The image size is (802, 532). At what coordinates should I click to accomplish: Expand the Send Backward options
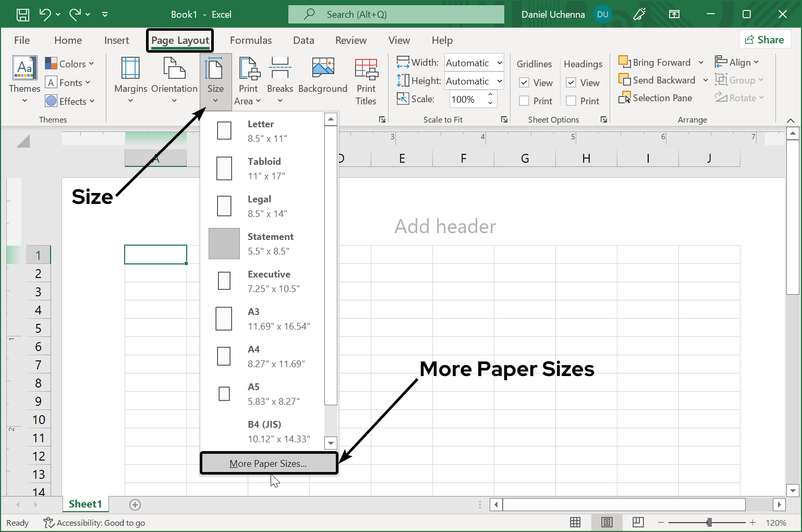707,80
